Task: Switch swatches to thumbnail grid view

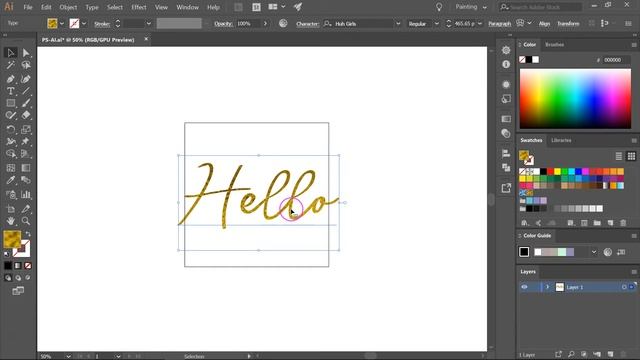Action: 631,156
